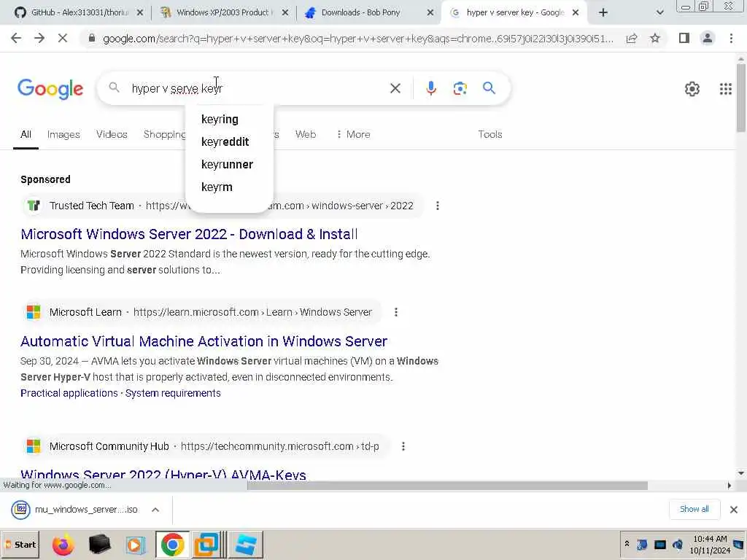Open Windows Server 2022 AVMA-Keys result
The width and height of the screenshot is (747, 560).
(163, 474)
